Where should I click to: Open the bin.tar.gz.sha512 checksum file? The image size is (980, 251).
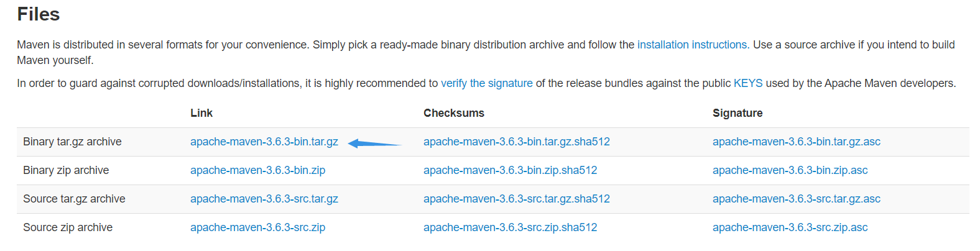coord(517,142)
